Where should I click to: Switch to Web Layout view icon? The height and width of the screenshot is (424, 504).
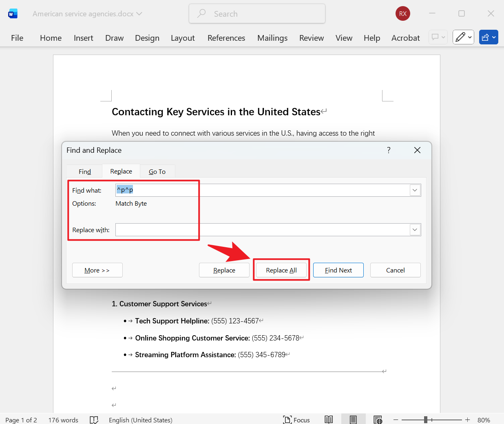pos(378,420)
